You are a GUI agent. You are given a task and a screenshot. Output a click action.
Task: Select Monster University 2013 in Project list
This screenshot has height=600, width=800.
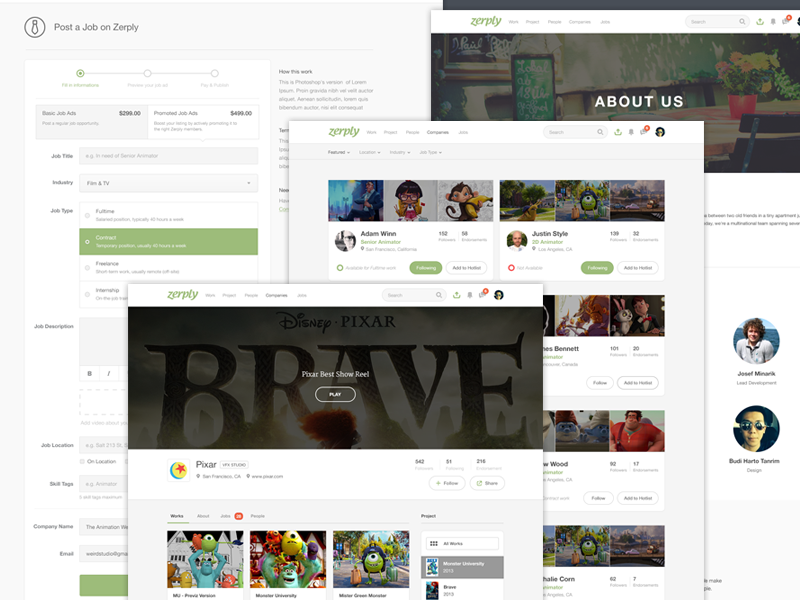click(x=462, y=567)
